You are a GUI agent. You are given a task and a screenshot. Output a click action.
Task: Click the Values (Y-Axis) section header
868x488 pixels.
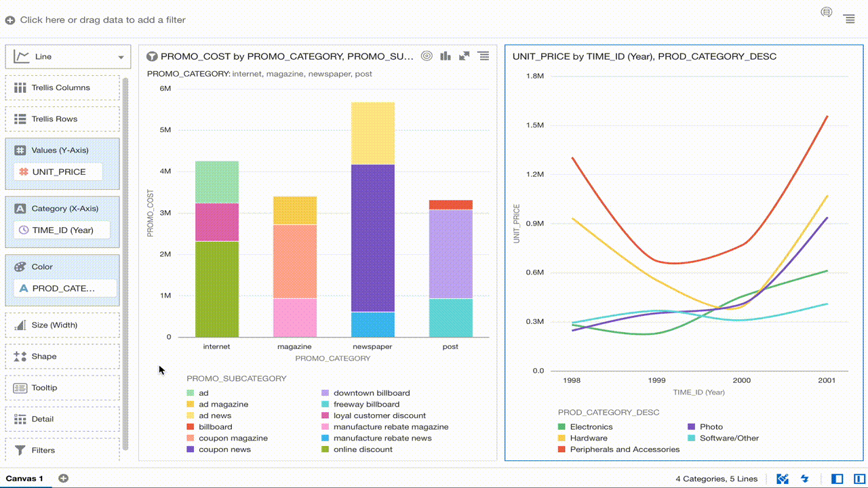(60, 150)
